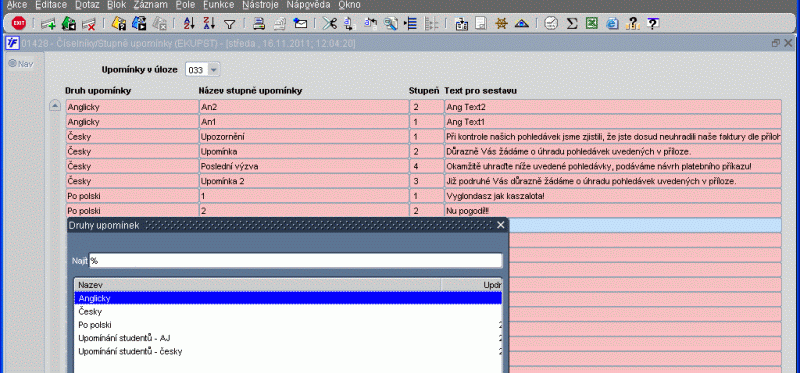Image resolution: width=800 pixels, height=373 pixels.
Task: Open the Okno menu
Action: 349,5
